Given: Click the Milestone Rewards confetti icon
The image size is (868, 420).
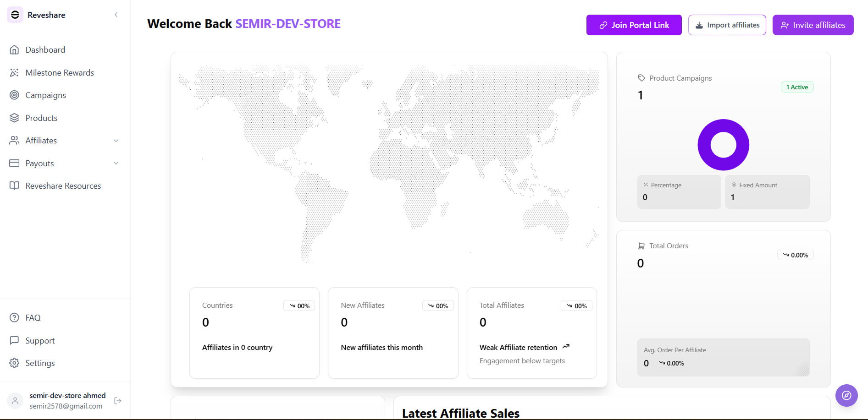Looking at the screenshot, I should 15,72.
